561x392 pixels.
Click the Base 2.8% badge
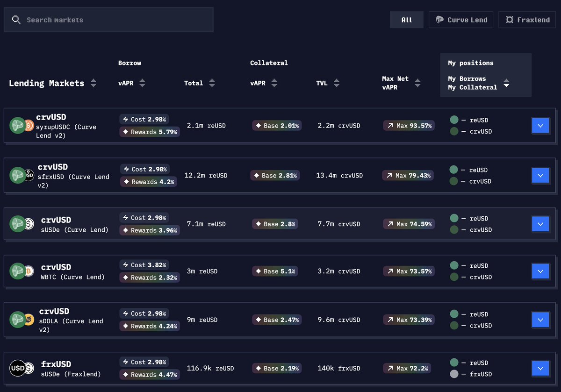coord(275,224)
